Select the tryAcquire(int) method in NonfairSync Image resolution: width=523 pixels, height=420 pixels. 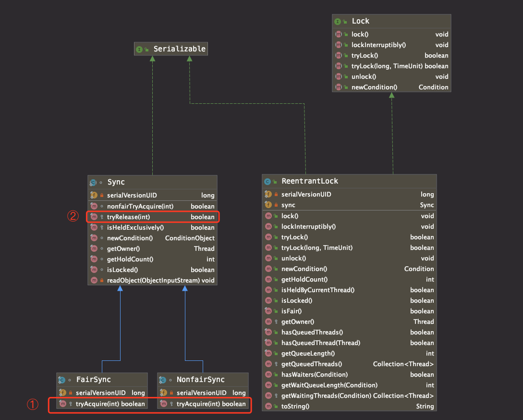click(x=203, y=404)
